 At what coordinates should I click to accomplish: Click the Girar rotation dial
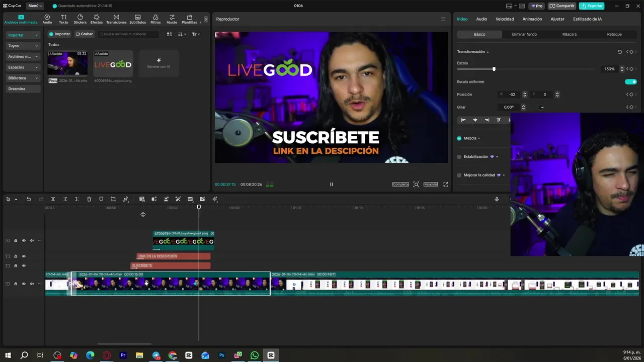pos(541,107)
